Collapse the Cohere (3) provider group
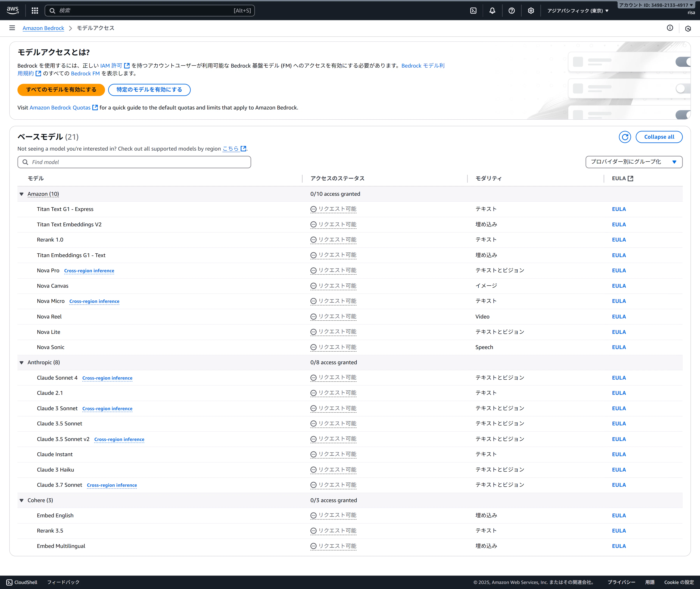 (x=22, y=500)
